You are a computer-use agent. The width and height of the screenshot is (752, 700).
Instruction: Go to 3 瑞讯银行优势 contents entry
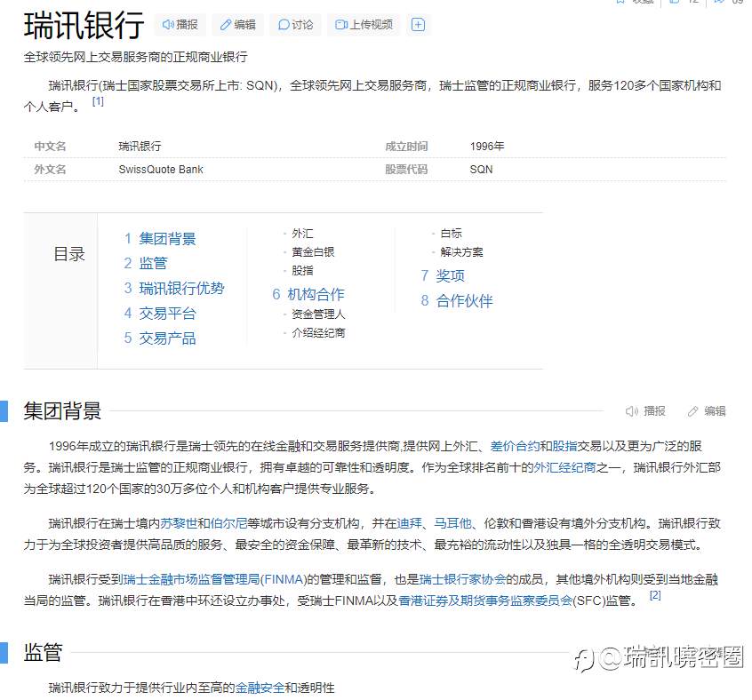(x=174, y=289)
